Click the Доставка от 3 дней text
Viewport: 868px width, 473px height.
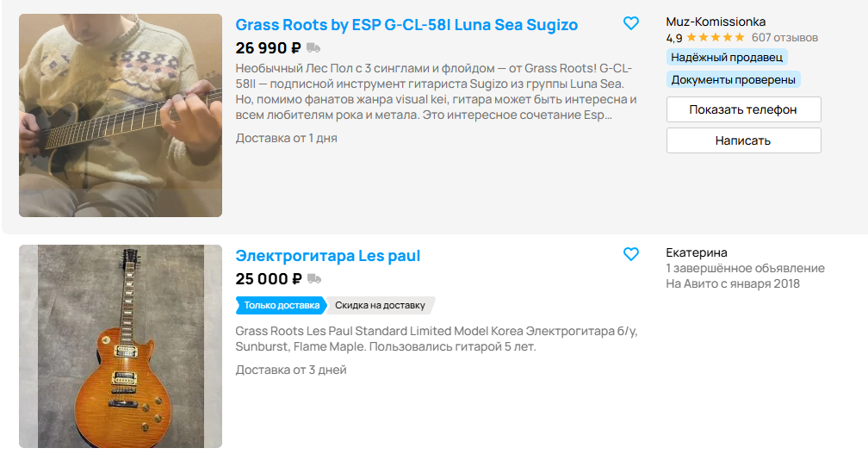(x=291, y=370)
